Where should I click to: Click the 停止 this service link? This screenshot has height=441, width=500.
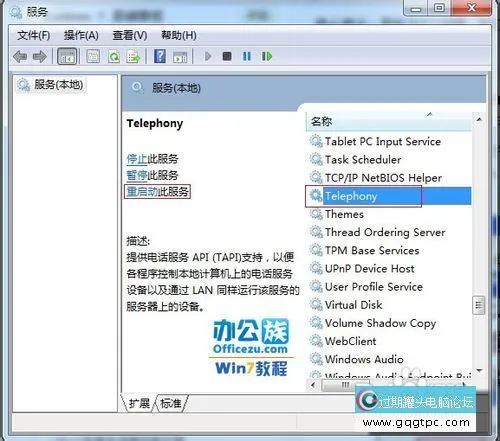coord(137,159)
